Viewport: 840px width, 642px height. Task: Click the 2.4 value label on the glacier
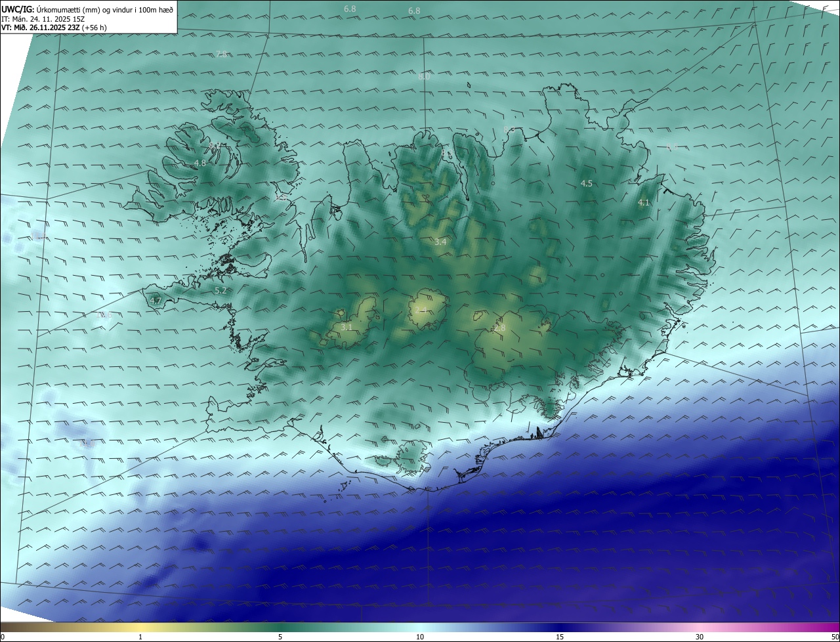(x=421, y=310)
